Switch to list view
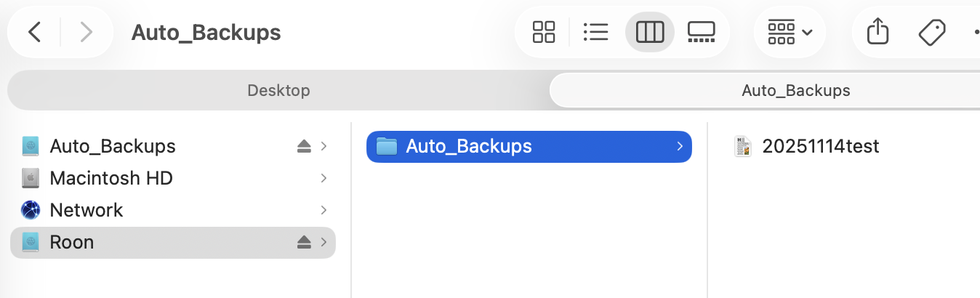Image resolution: width=980 pixels, height=298 pixels. tap(595, 32)
